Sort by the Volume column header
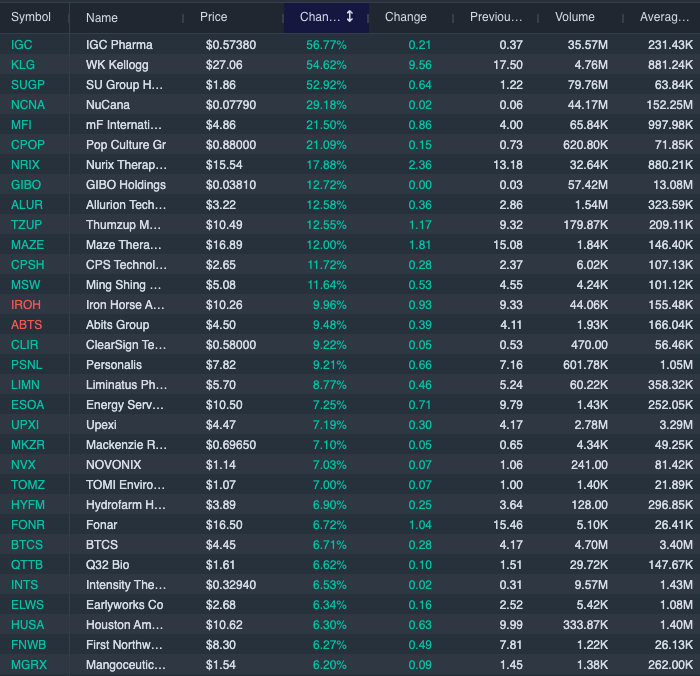Viewport: 700px width, 676px height. pyautogui.click(x=575, y=17)
